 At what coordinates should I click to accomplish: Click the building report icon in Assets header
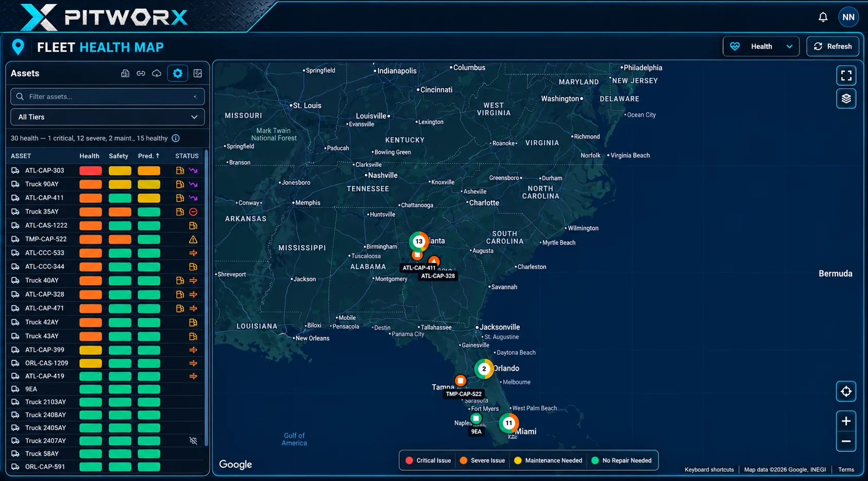[x=125, y=74]
